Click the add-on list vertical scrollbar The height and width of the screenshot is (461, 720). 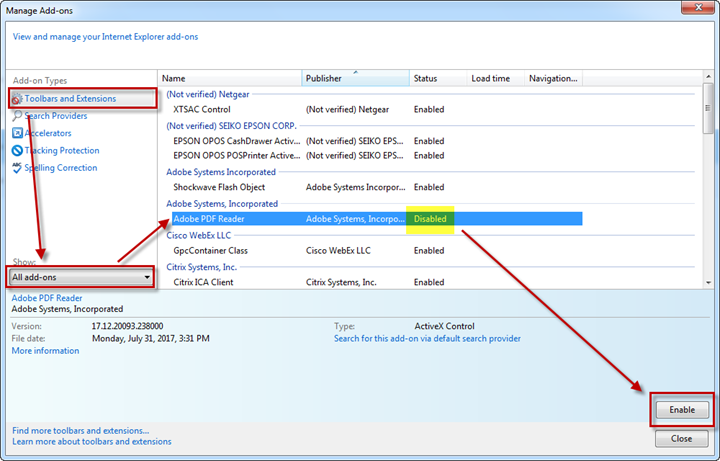[709, 180]
